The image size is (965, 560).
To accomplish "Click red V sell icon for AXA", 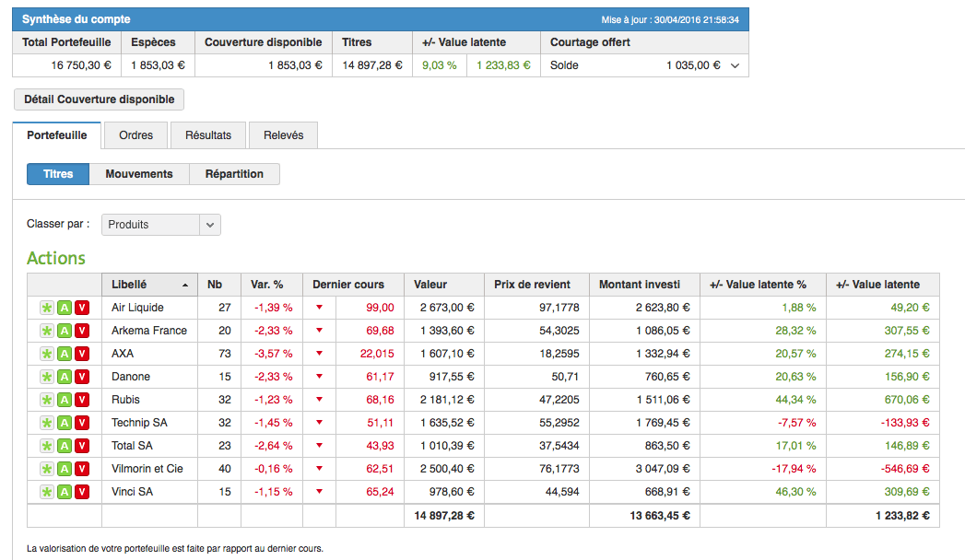I will pyautogui.click(x=82, y=354).
